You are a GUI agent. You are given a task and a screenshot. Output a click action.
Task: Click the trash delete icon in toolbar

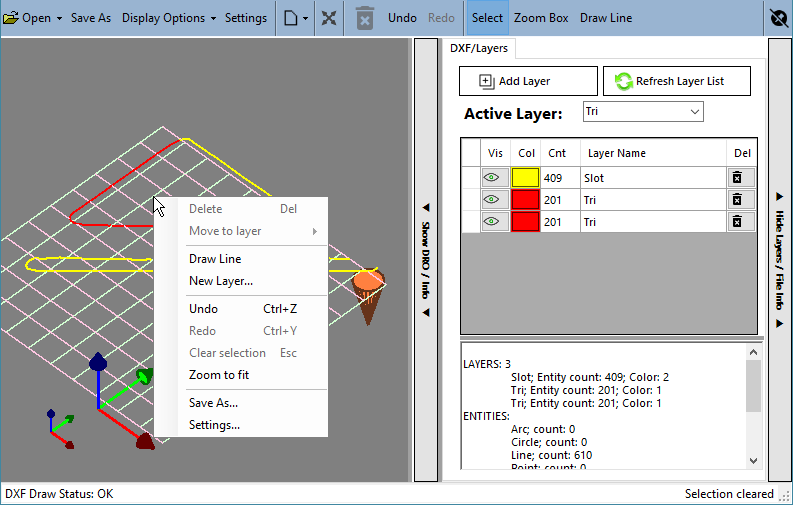365,18
